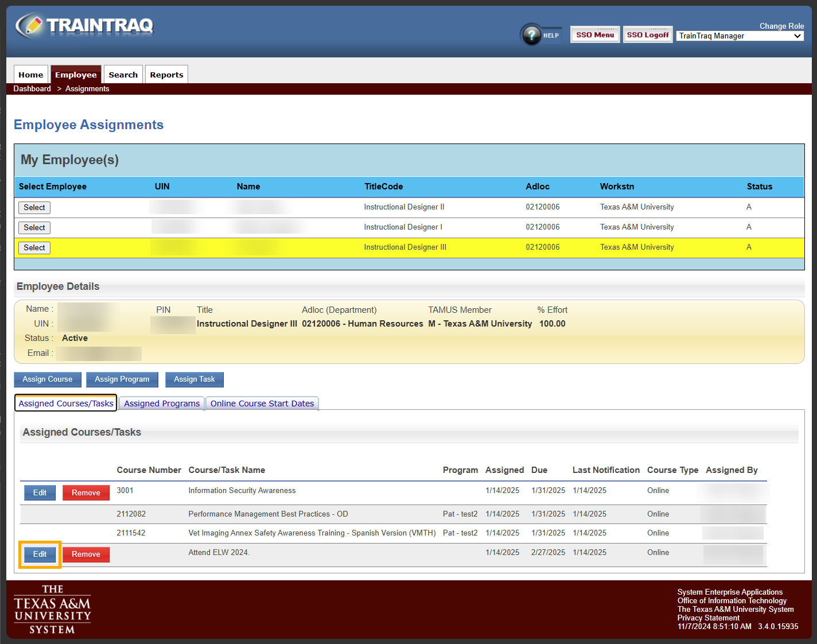Click the Texas A&M University System logo
The width and height of the screenshot is (817, 644).
pos(52,609)
